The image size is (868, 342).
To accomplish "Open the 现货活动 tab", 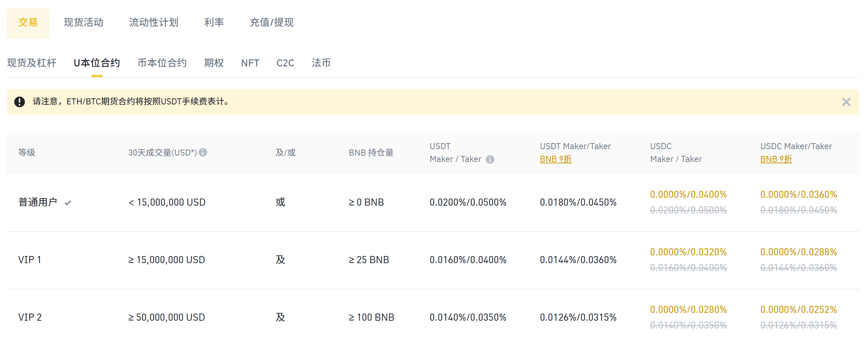I will [x=83, y=23].
